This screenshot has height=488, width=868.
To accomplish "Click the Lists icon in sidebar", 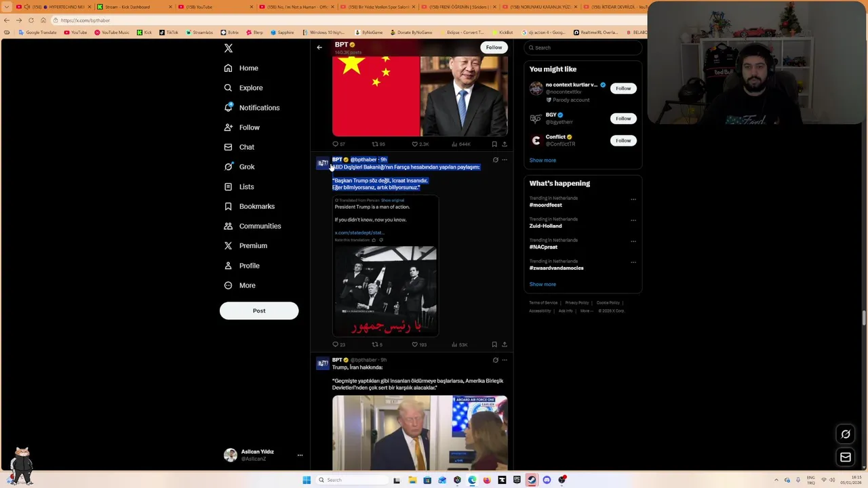I will coord(229,186).
